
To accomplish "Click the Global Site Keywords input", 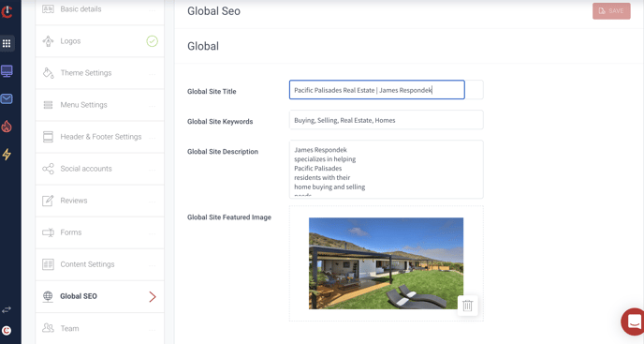I will [x=386, y=120].
